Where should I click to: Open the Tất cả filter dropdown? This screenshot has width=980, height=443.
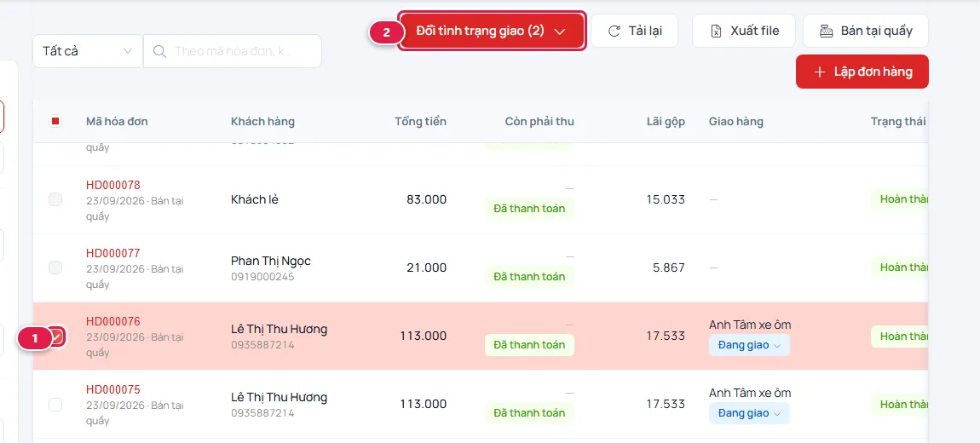[x=88, y=51]
